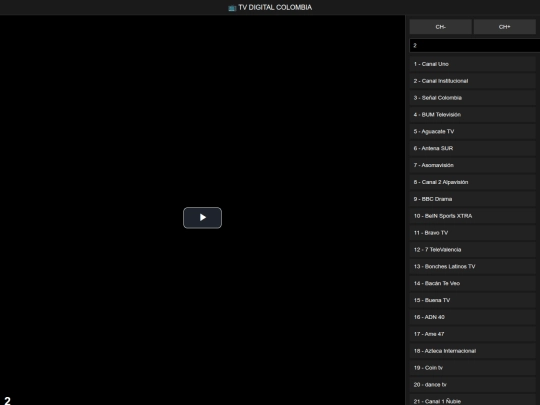Pick channel 17 - Ame 47
The width and height of the screenshot is (540, 405).
[x=472, y=334]
